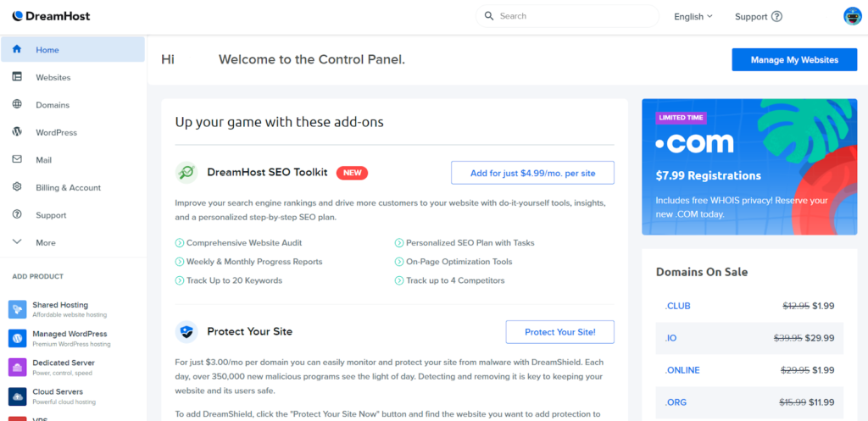Open the user avatar icon

[853, 16]
